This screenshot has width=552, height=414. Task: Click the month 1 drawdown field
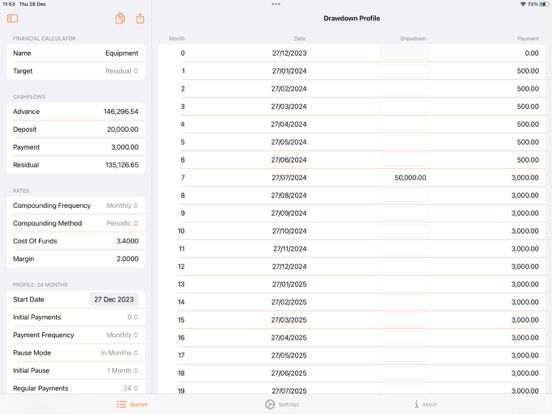point(404,71)
